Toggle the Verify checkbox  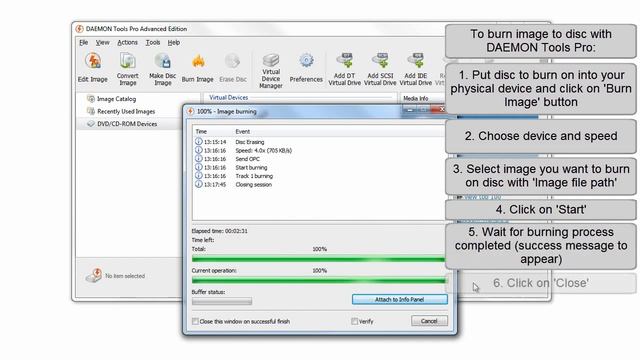pos(354,321)
